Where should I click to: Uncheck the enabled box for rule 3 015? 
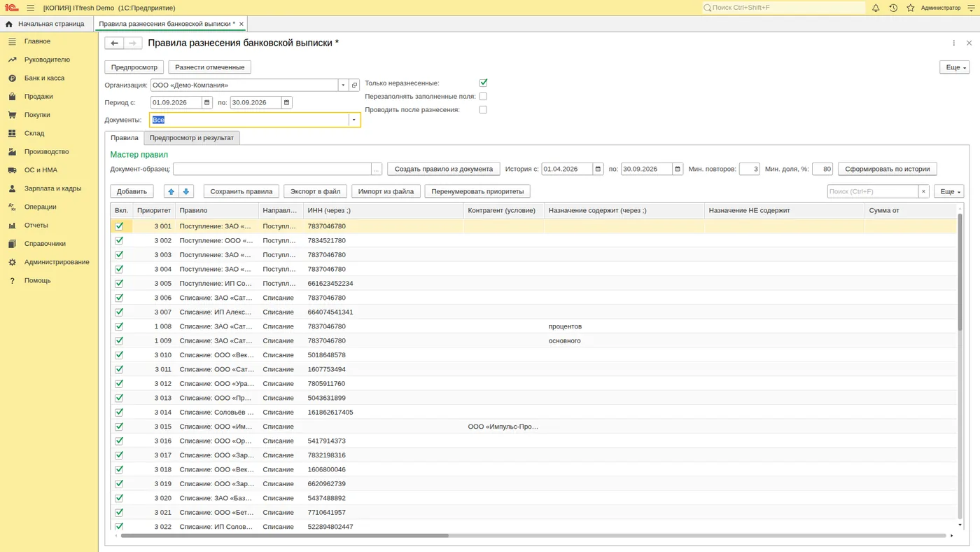tap(119, 427)
